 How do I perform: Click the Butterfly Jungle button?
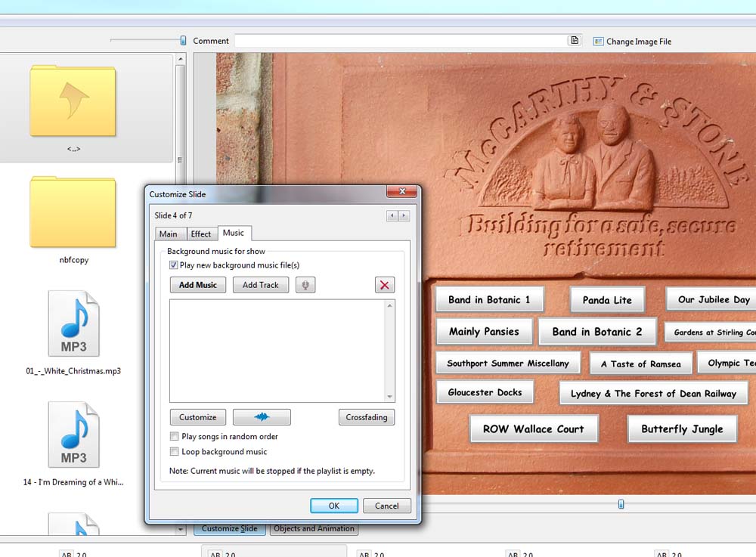(x=682, y=429)
